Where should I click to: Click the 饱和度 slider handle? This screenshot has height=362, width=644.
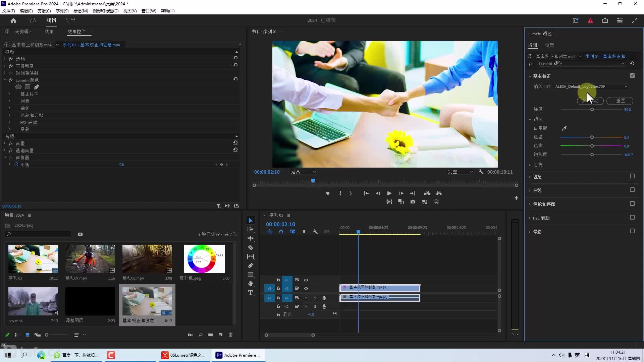point(592,155)
